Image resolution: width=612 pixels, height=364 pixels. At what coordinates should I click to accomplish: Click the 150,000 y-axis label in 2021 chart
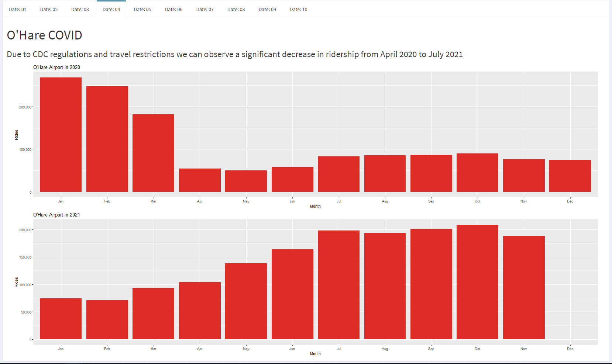(25, 257)
